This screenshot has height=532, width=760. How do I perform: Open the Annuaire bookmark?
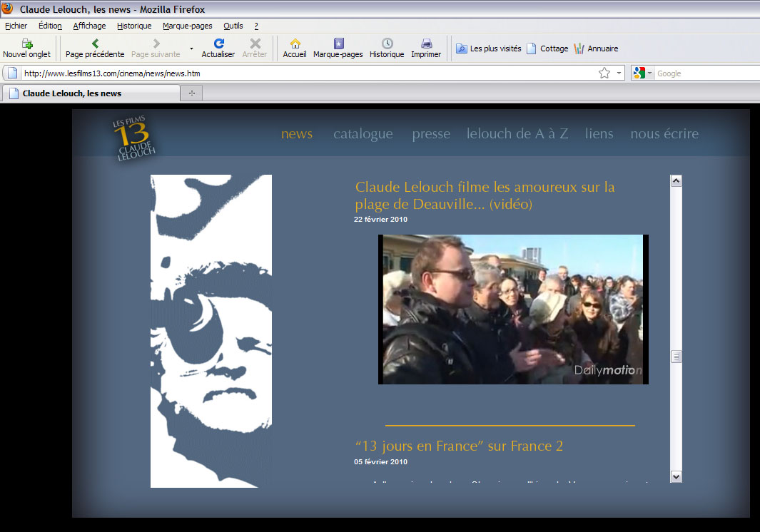(x=596, y=48)
